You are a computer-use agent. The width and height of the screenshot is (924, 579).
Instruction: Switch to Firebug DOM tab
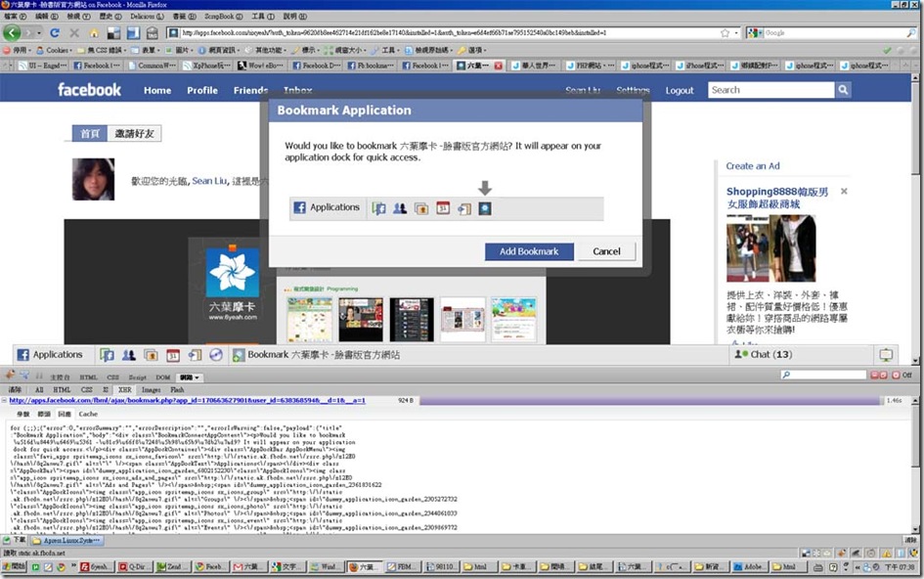pyautogui.click(x=163, y=378)
